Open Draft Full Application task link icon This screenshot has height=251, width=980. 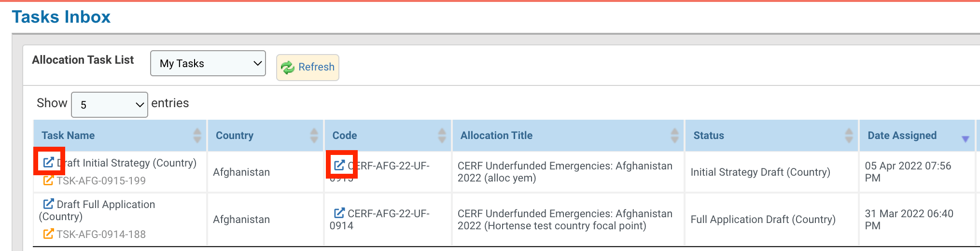48,204
